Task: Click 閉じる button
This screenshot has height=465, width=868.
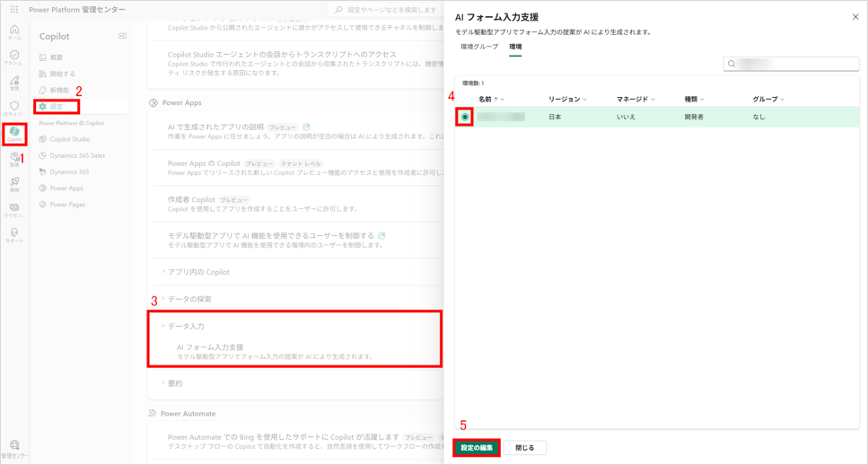Action: point(525,447)
